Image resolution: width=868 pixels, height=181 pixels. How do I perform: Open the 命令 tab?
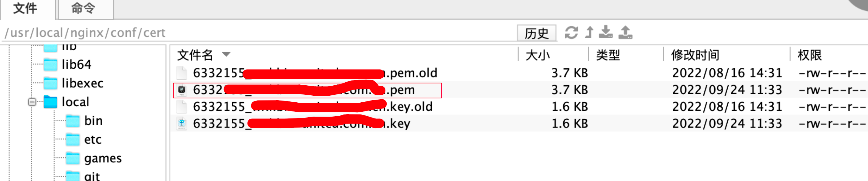point(83,9)
